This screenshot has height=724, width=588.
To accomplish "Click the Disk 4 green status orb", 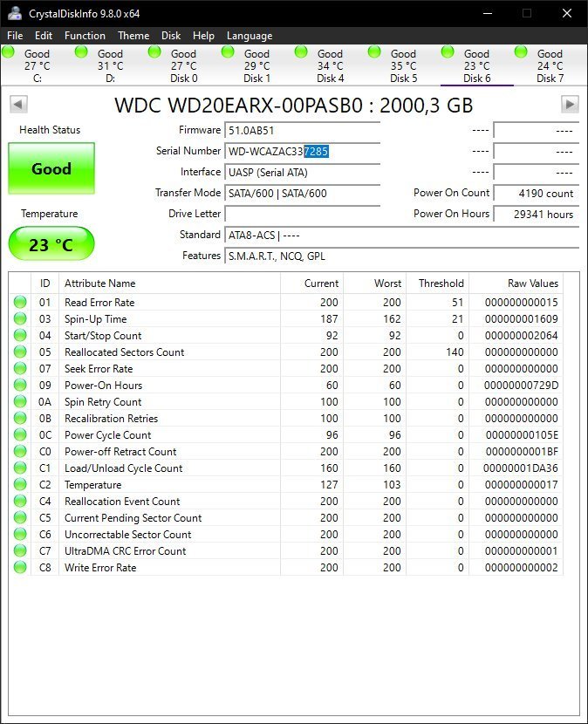I will (302, 53).
